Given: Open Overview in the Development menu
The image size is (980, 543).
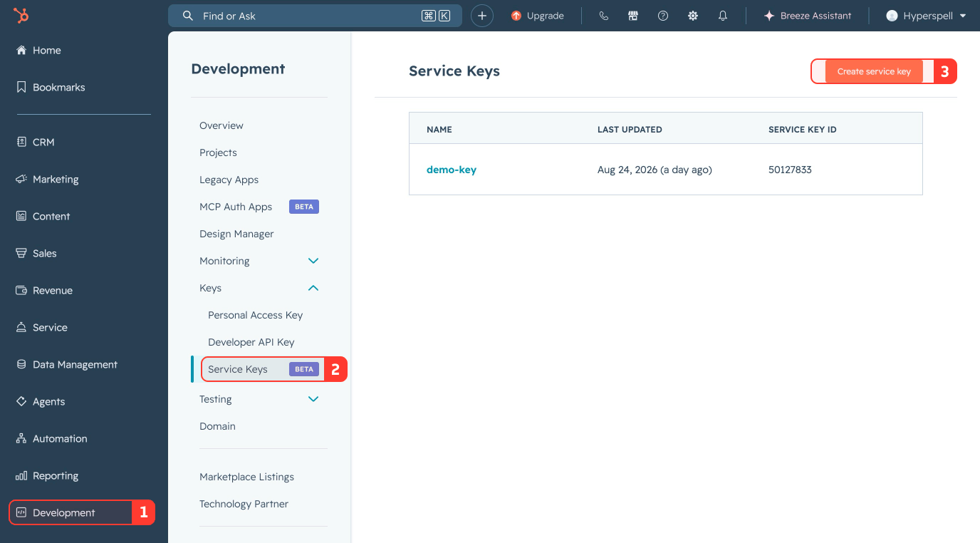Looking at the screenshot, I should tap(221, 125).
